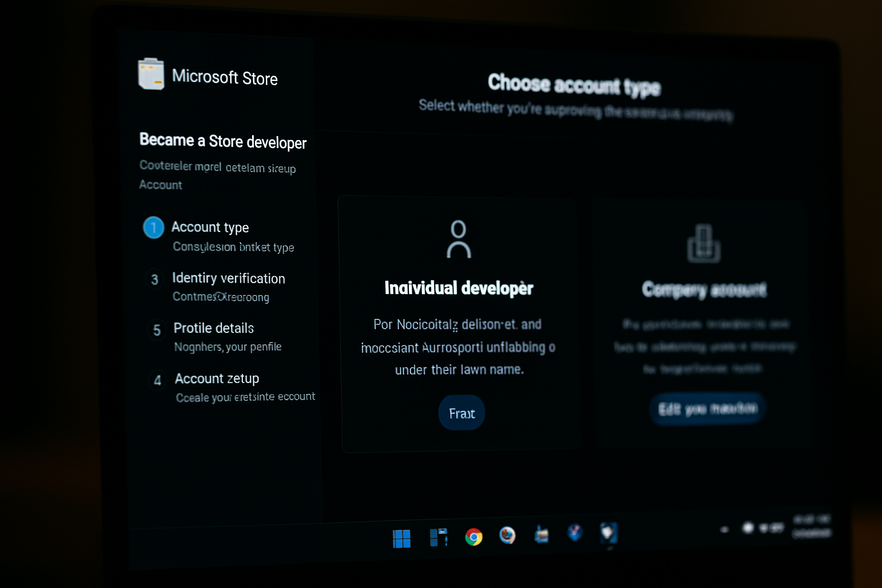Click the step number 4 marker
Screen dimensions: 882x588
[157, 380]
